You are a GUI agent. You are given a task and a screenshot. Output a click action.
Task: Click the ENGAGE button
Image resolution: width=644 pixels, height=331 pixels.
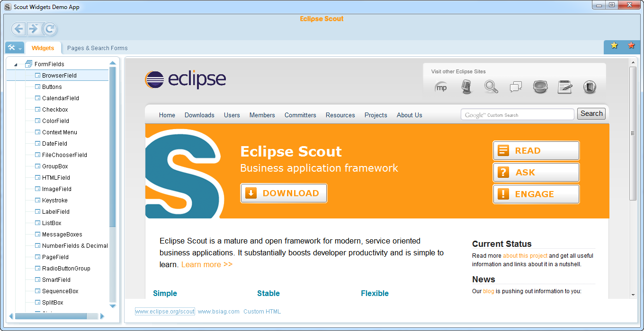(536, 194)
